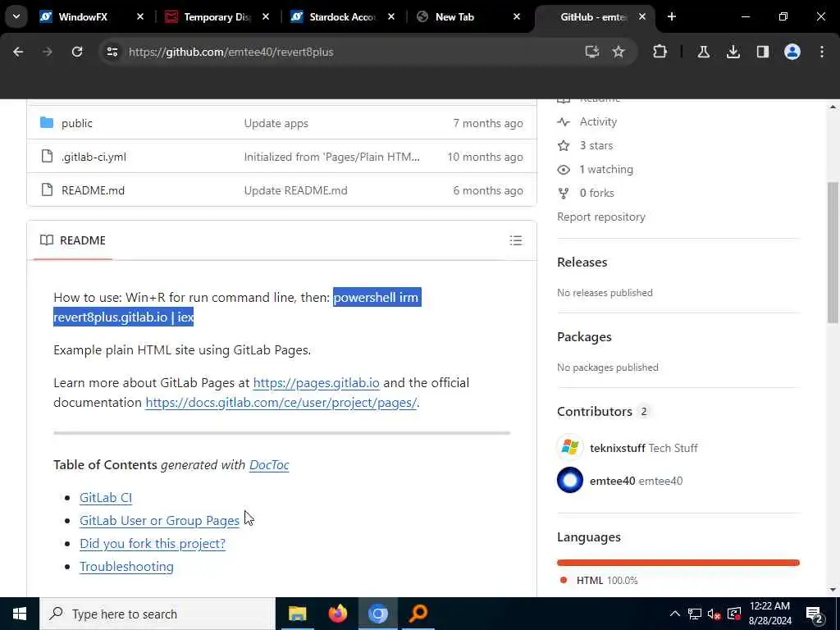
Task: Open the Update apps commit message
Action: [x=276, y=123]
